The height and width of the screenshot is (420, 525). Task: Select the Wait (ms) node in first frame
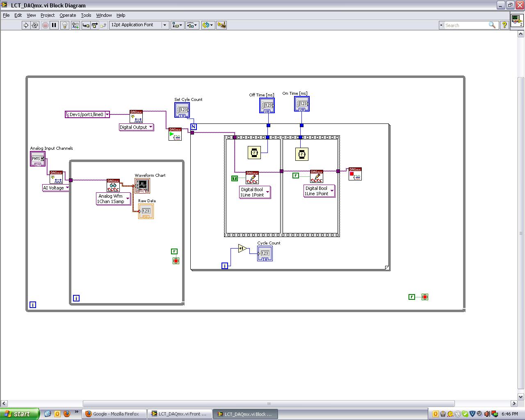[254, 153]
